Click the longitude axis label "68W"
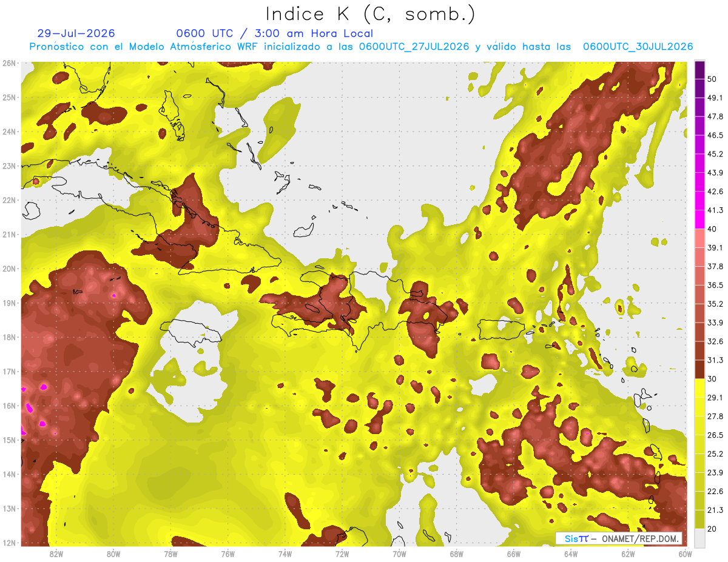728x562 pixels. (457, 554)
